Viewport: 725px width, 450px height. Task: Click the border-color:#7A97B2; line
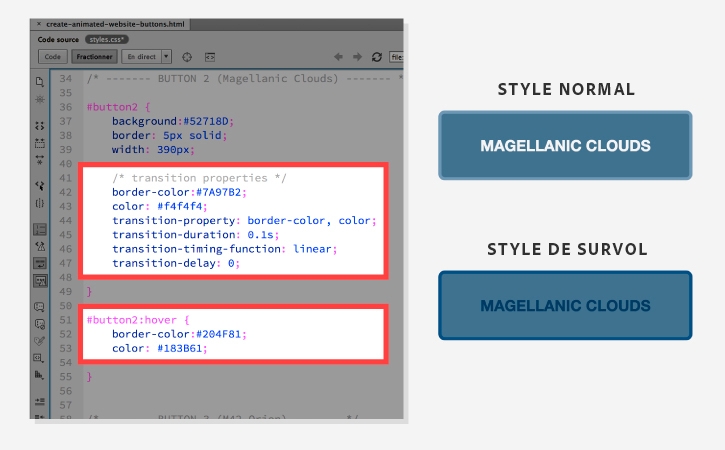[x=179, y=192]
